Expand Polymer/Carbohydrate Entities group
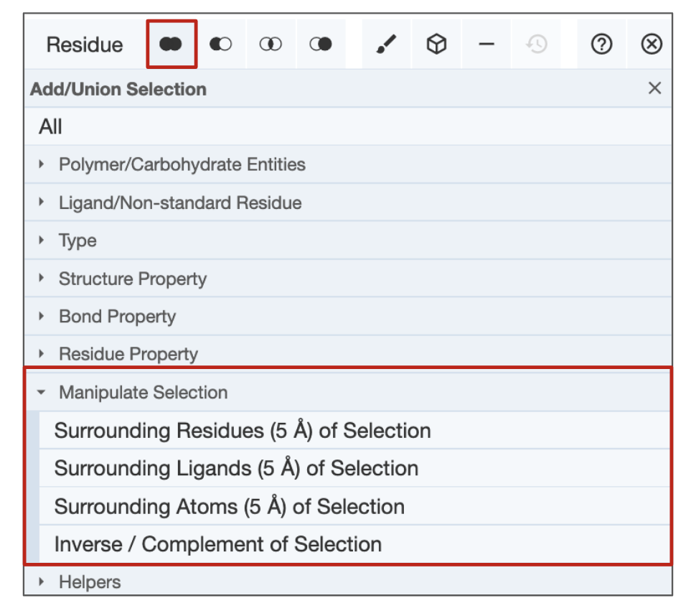The image size is (696, 616). tap(182, 164)
